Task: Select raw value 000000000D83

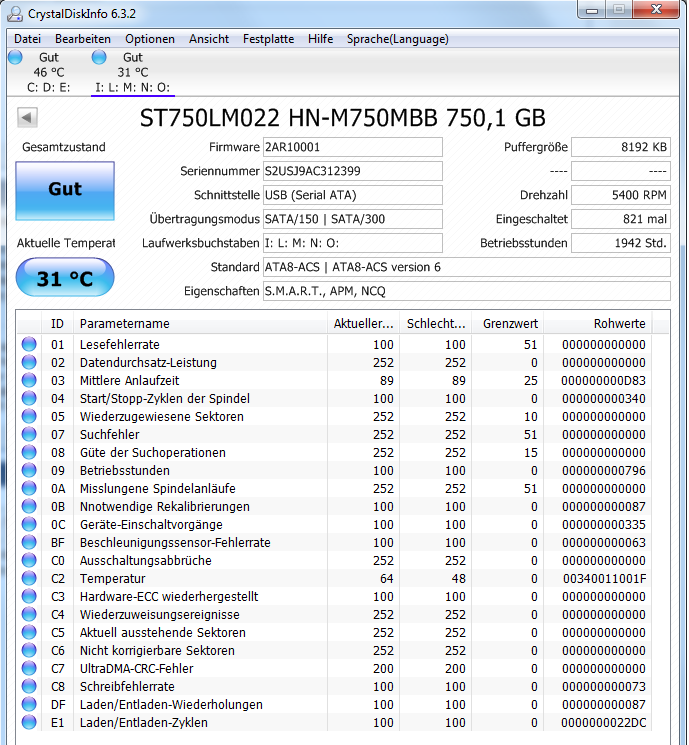Action: pos(603,381)
